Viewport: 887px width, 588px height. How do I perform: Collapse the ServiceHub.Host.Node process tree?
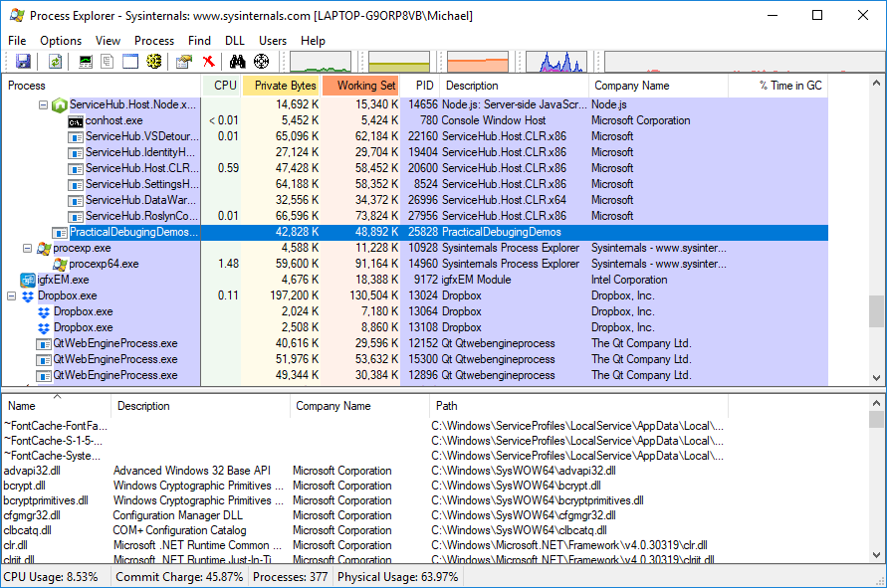click(43, 104)
